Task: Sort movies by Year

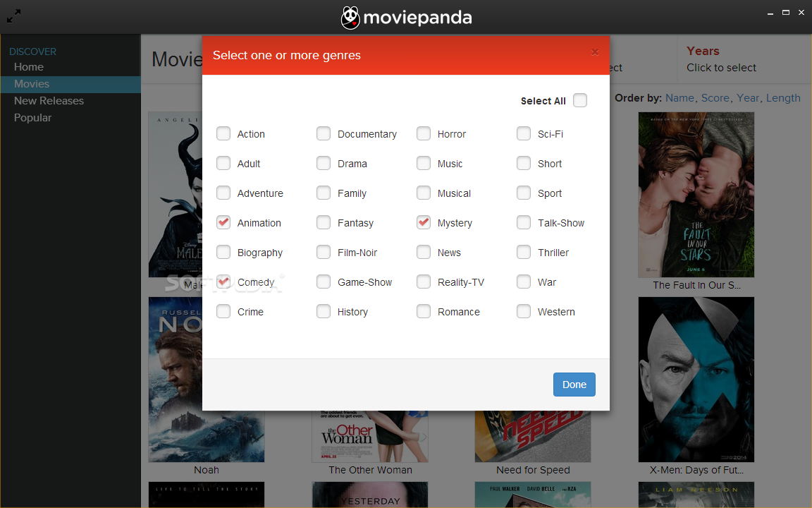Action: [x=748, y=98]
